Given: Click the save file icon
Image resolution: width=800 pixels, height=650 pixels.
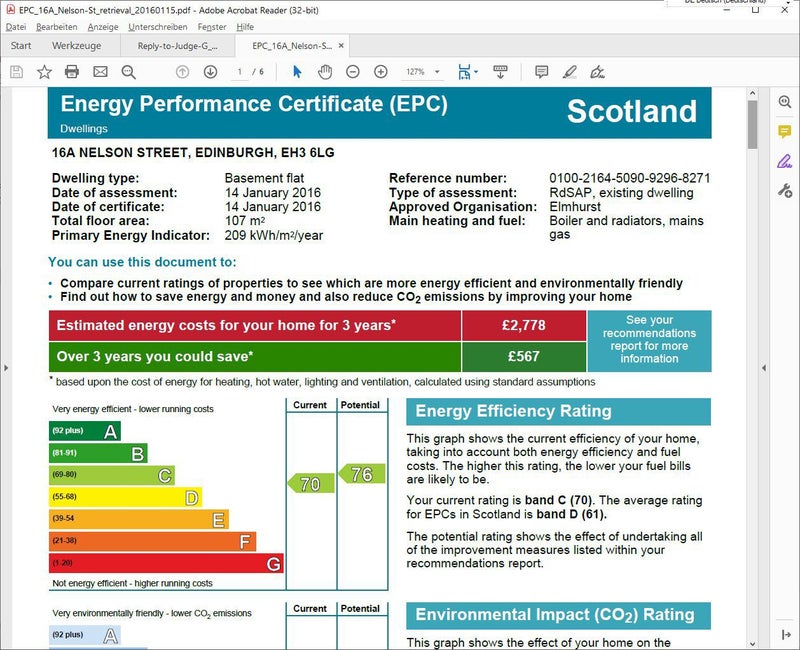Looking at the screenshot, I should (16, 72).
